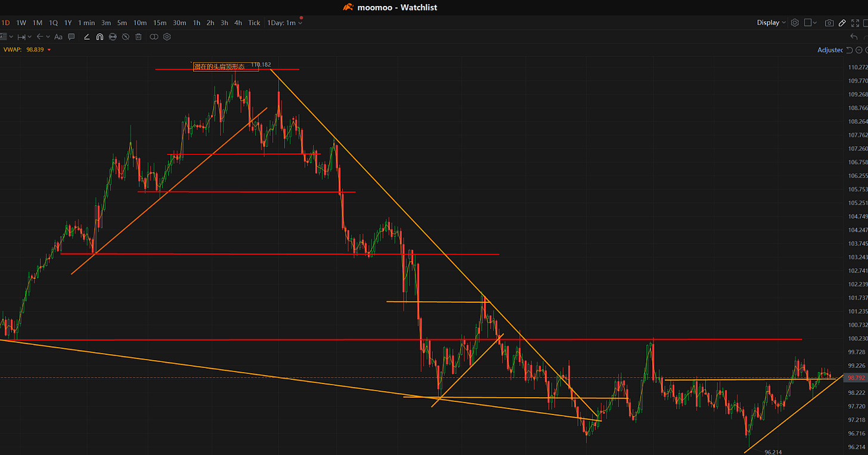The image size is (868, 455).
Task: Click the 103.243 axis value
Action: coord(857,257)
